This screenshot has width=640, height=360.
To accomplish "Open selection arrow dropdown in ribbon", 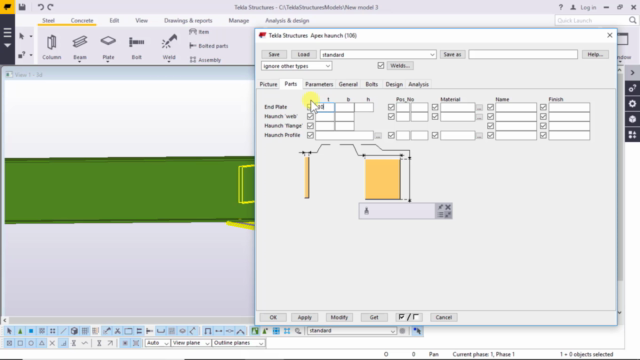I will (x=31, y=36).
